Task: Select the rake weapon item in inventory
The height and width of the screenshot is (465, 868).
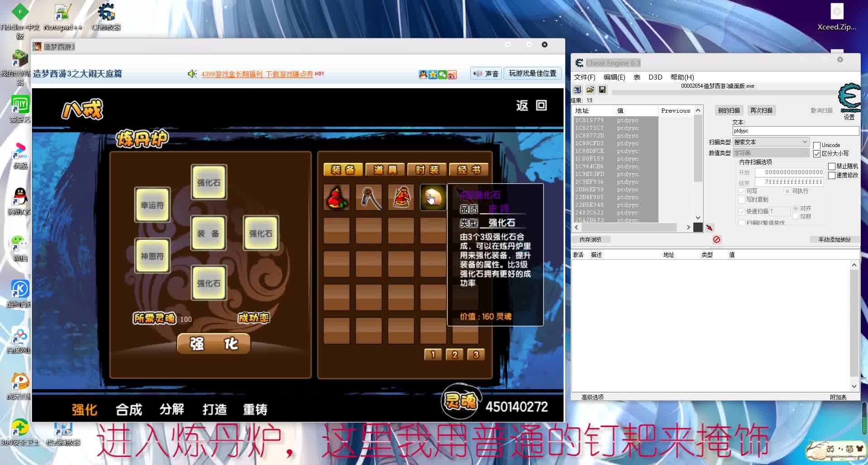Action: point(369,197)
